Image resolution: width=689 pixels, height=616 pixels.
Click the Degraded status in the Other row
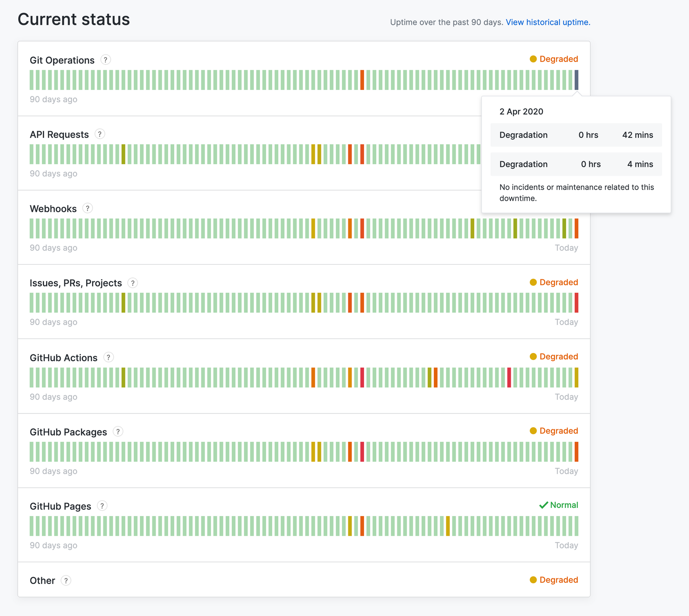click(x=554, y=580)
